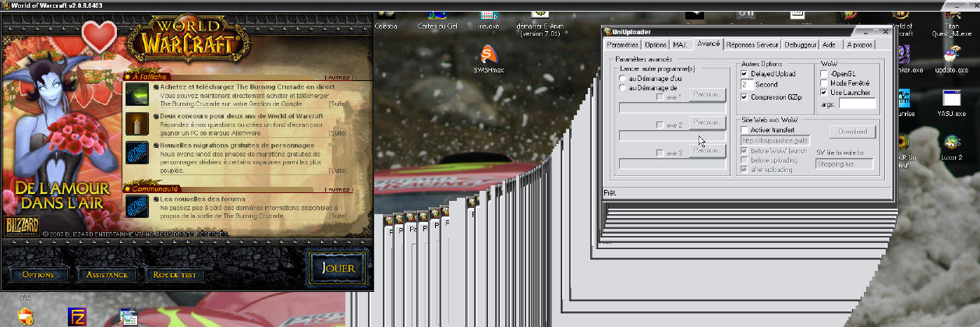Click the FileZilla desktop icon
Viewport: 980px width, 327px height.
[x=77, y=317]
